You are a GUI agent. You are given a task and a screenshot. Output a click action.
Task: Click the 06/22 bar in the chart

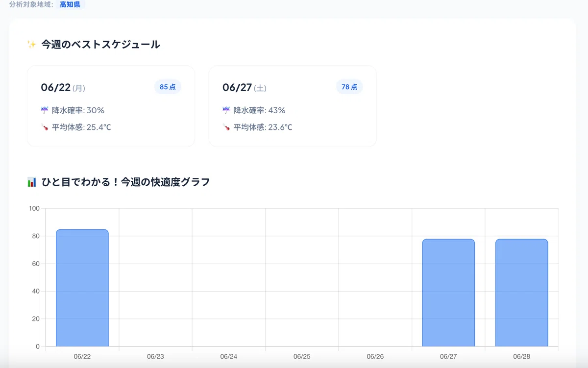(82, 288)
